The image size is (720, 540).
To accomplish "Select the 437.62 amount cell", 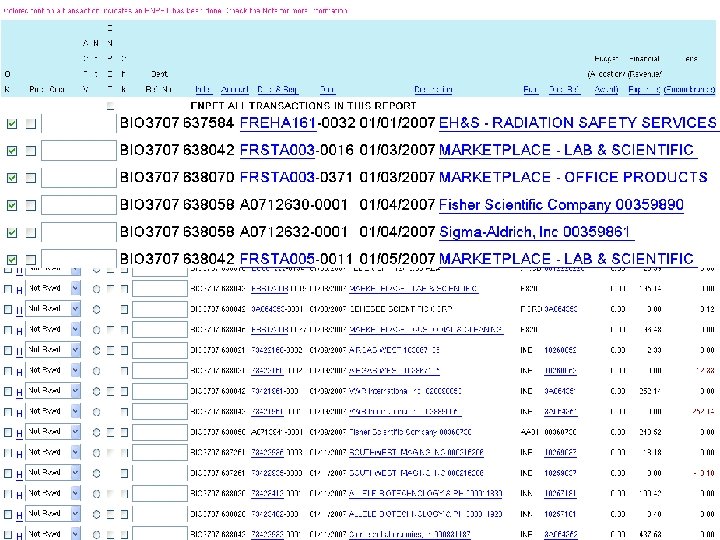I will click(x=650, y=534).
